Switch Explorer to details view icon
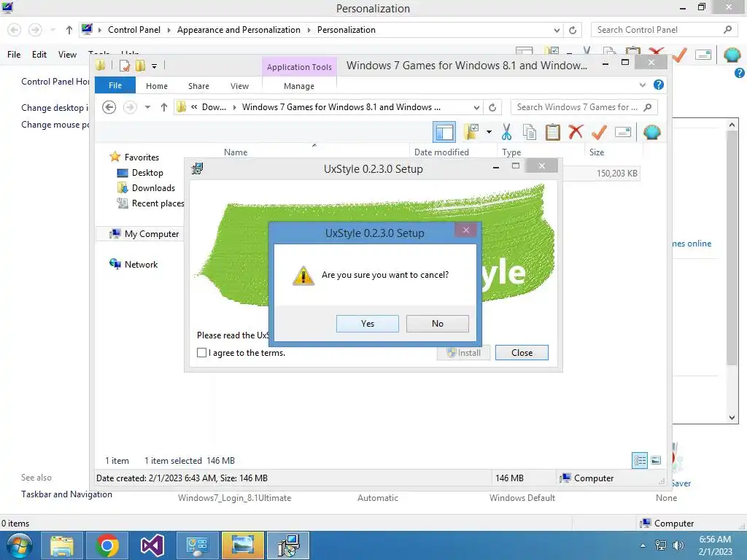Screen dimensions: 747x560 click(x=640, y=460)
